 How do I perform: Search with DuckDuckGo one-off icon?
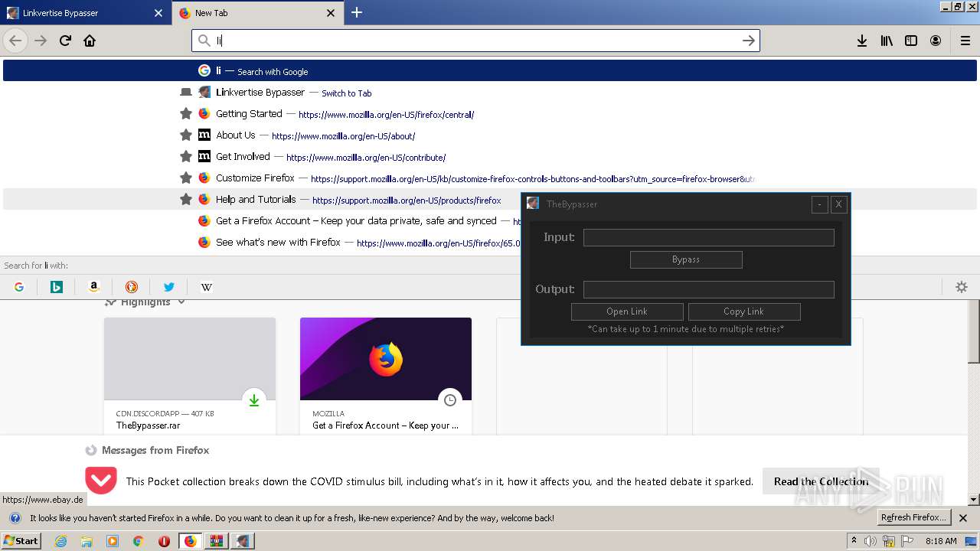pos(132,287)
